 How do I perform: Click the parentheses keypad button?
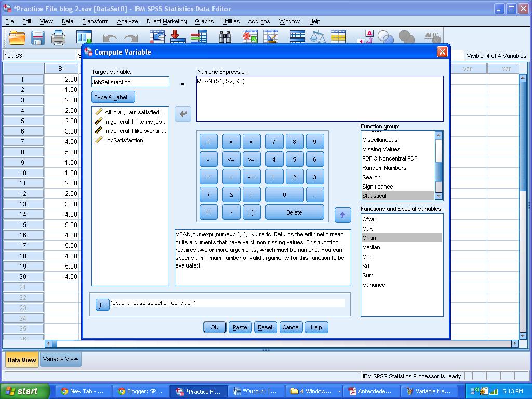pyautogui.click(x=251, y=212)
